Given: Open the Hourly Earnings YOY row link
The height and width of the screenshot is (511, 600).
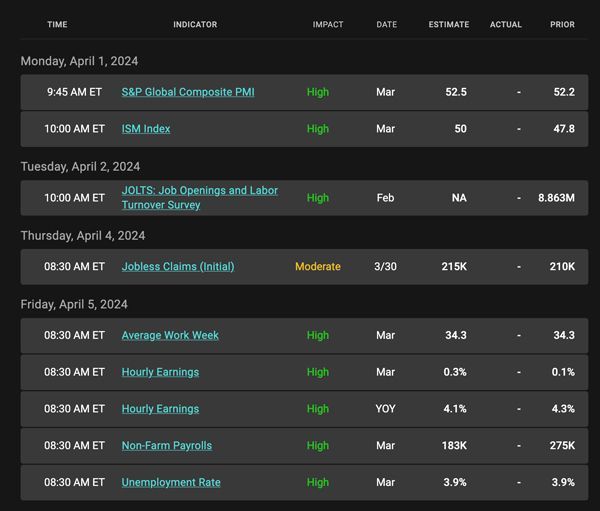Looking at the screenshot, I should [x=160, y=409].
